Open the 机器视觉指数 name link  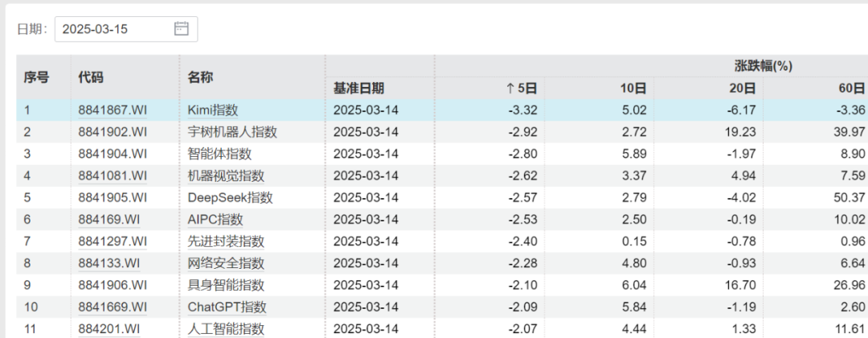226,176
